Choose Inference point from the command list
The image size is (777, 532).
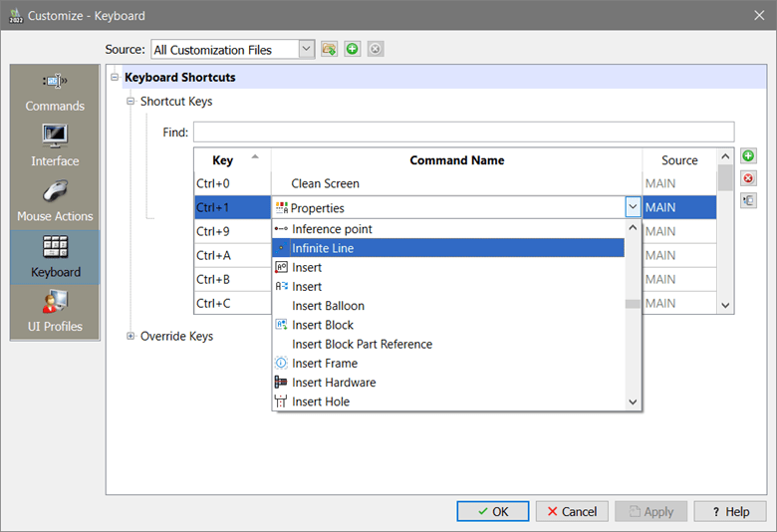click(448, 229)
